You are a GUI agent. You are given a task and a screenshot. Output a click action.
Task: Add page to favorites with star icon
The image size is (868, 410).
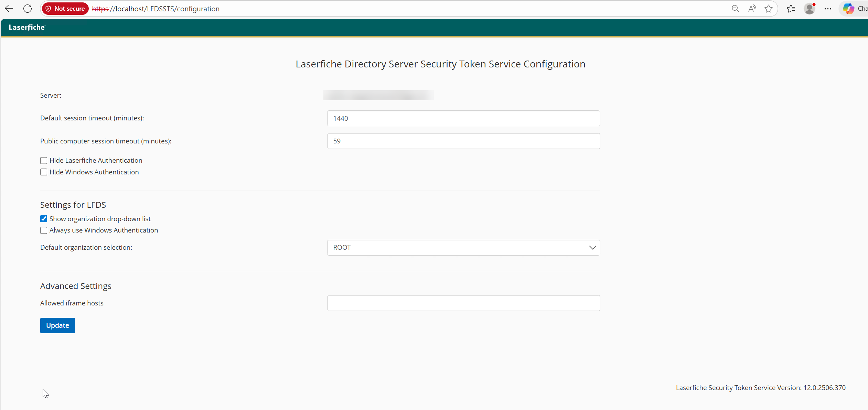(769, 9)
